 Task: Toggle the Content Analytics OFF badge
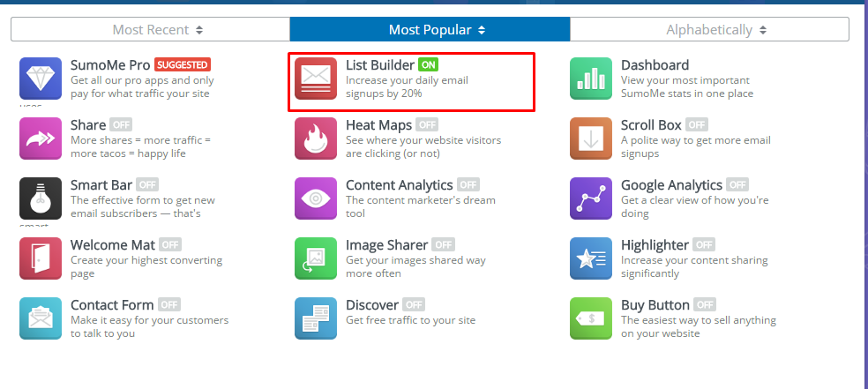pyautogui.click(x=468, y=184)
